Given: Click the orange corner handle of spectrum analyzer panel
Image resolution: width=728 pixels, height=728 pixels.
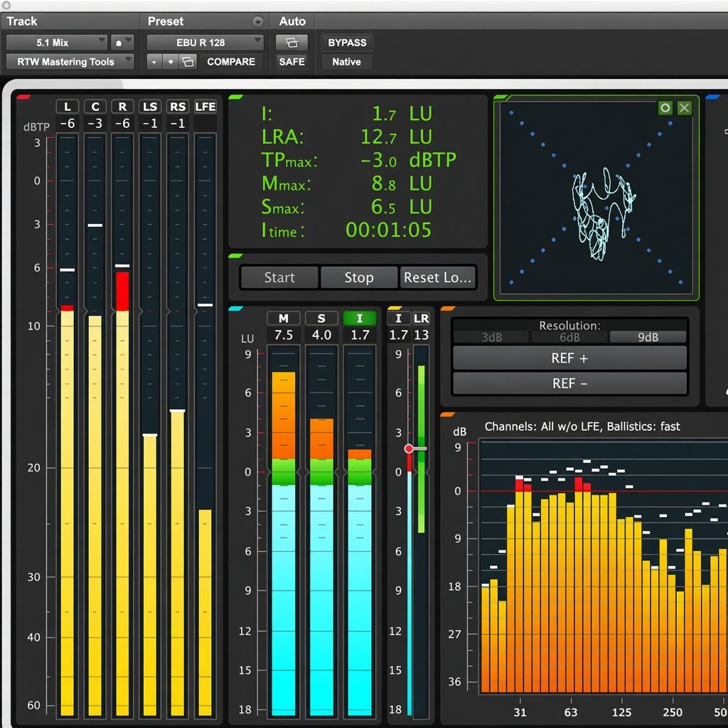Looking at the screenshot, I should coord(448,414).
